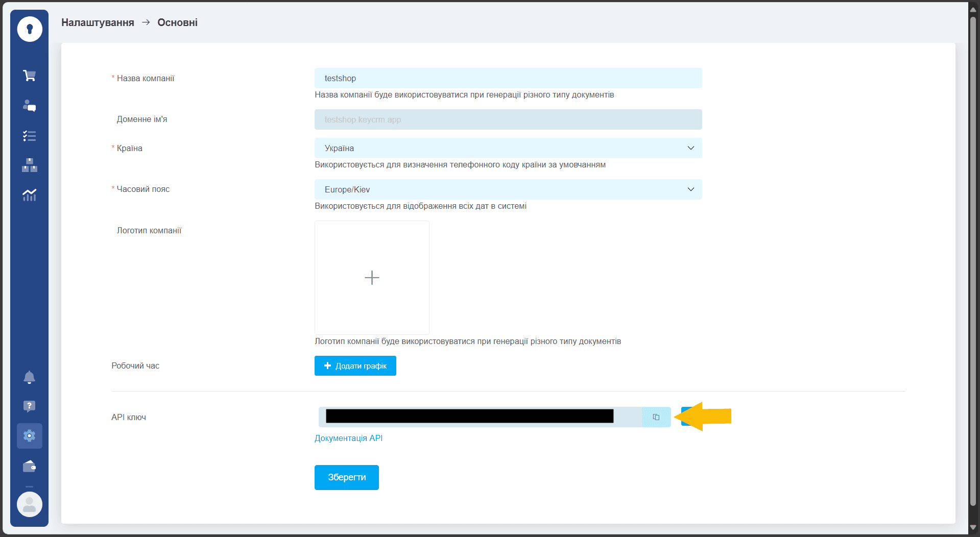Screen dimensions: 980x537
Task: Go to Налаштування breadcrumb item
Action: coord(98,22)
